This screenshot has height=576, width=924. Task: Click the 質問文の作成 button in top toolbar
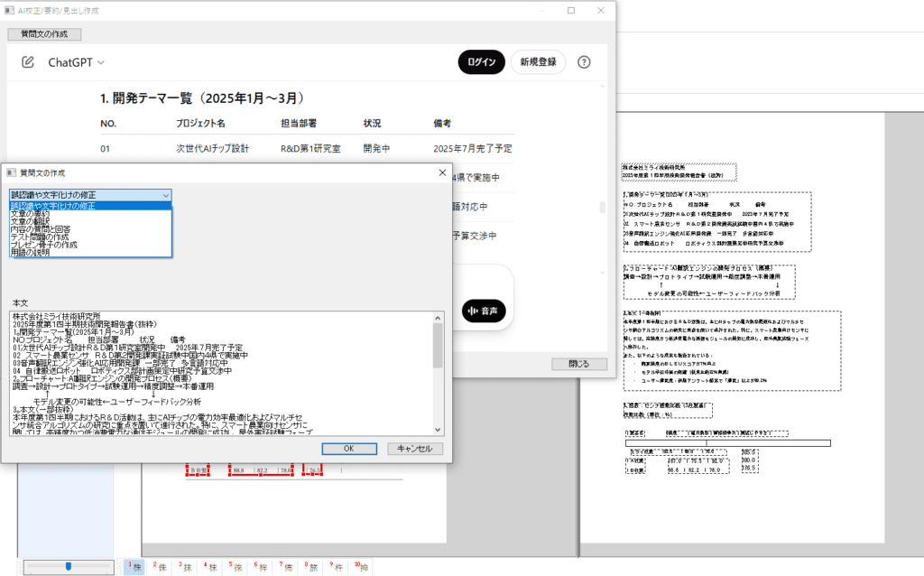coord(44,34)
